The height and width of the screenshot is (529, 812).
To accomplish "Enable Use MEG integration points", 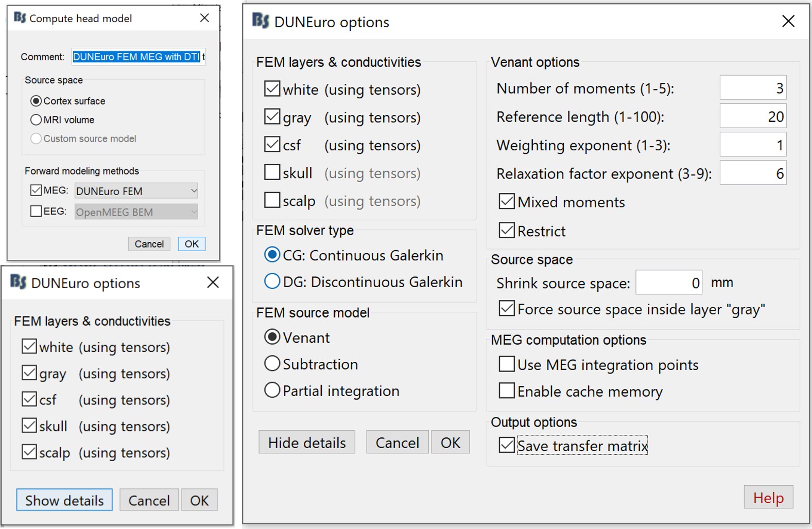I will 507,364.
